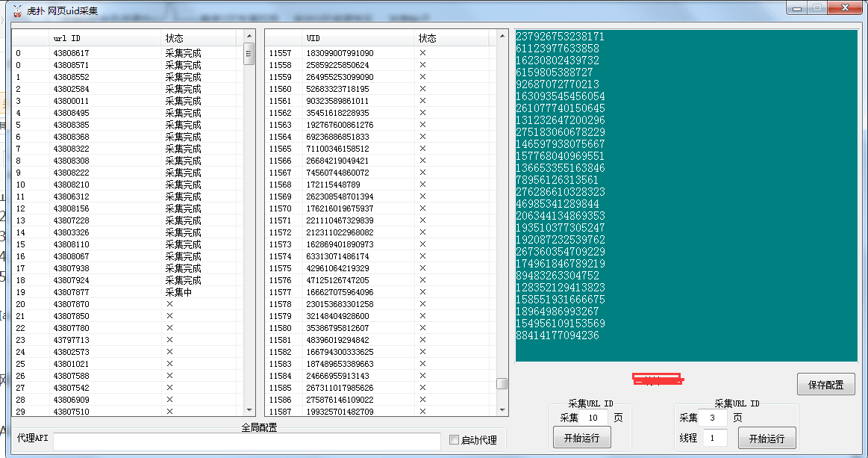Viewport: 868px width, 458px height.
Task: Select url ID row 43807228
Action: 128,220
